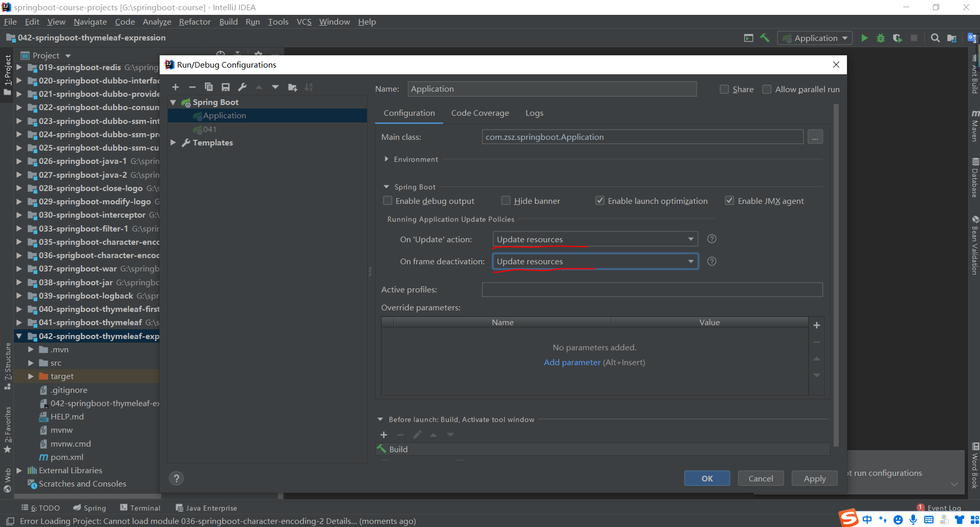This screenshot has height=527, width=980.
Task: Debug the Application with bug icon
Action: coord(881,38)
